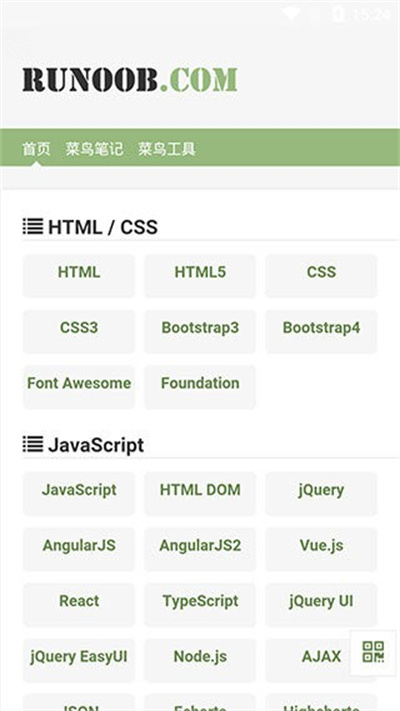Open the Bootstrap4 tutorial

click(321, 331)
